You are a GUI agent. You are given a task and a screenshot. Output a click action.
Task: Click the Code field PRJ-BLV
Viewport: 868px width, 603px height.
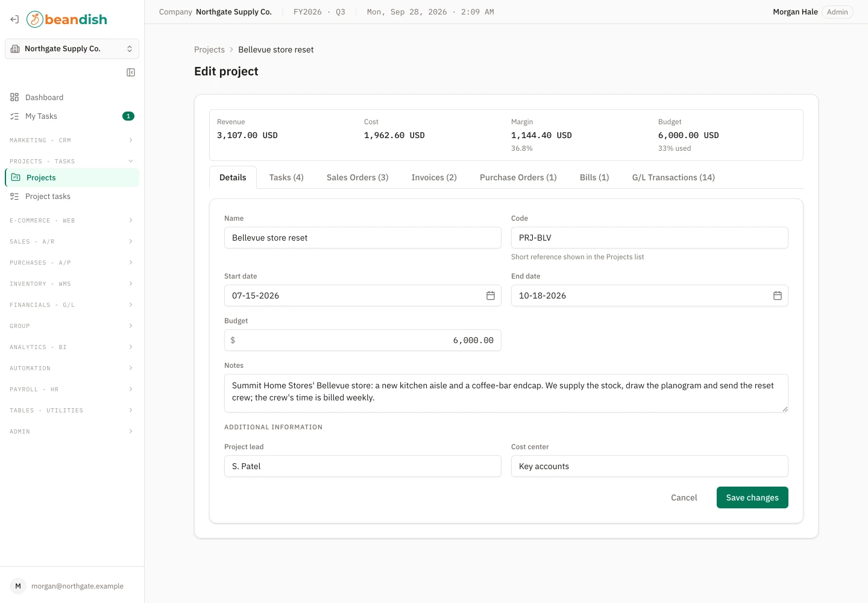point(650,238)
